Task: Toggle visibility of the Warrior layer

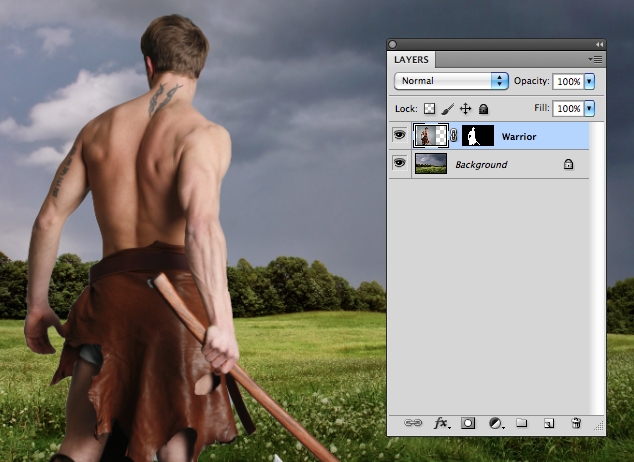Action: point(399,135)
